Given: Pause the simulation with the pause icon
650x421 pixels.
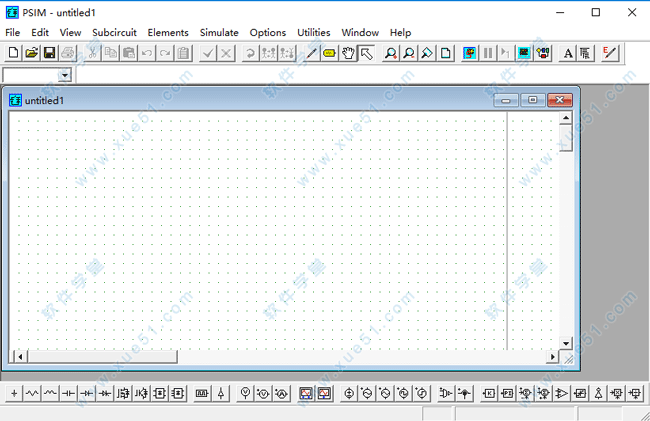Looking at the screenshot, I should tap(488, 53).
